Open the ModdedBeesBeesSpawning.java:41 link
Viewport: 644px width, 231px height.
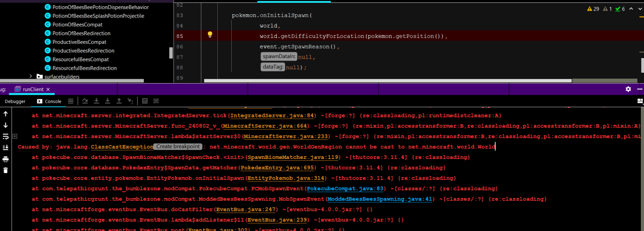pyautogui.click(x=380, y=199)
